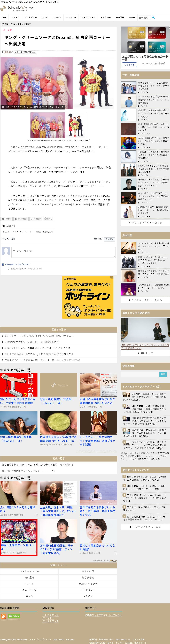
Task: Share the article via Twitter button
Action: click(x=6, y=219)
